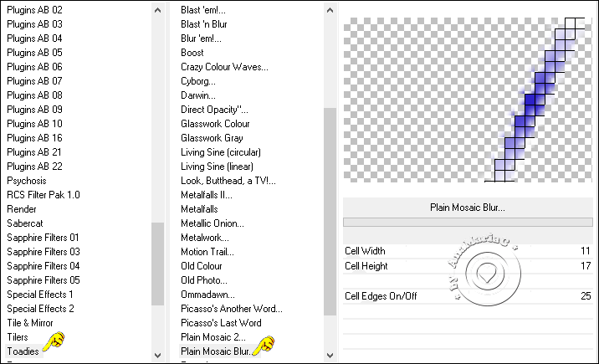This screenshot has width=599, height=364.
Task: Select Toadies in the plugin list
Action: pyautogui.click(x=23, y=351)
